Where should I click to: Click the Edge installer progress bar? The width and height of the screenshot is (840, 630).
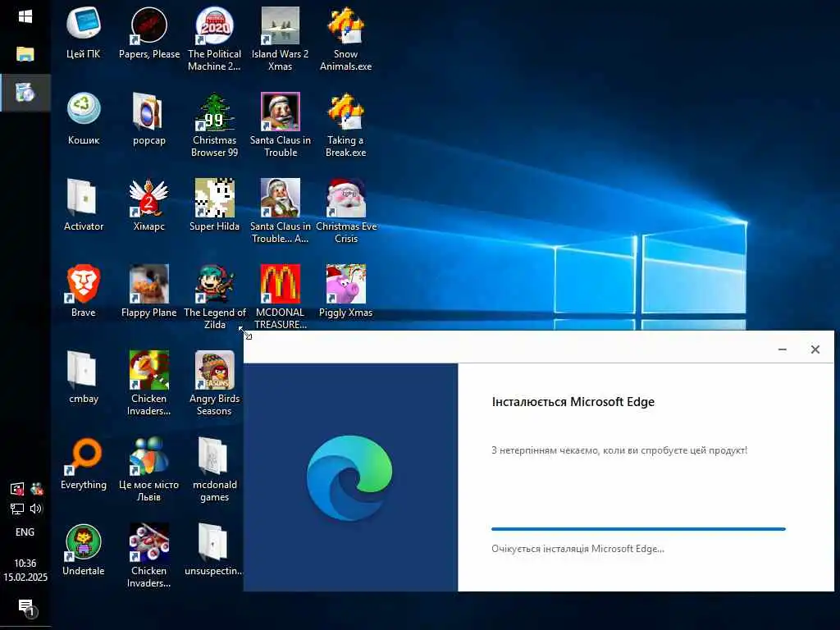tap(638, 529)
